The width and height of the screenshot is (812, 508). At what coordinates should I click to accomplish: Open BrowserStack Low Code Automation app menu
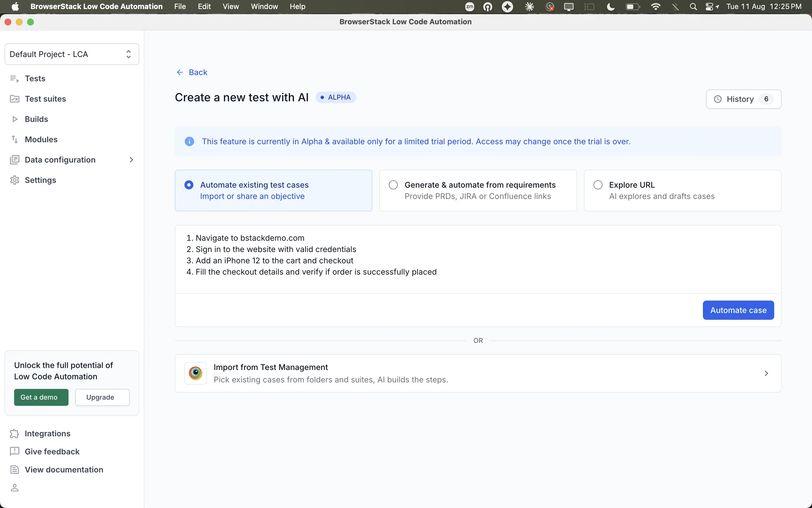[96, 6]
